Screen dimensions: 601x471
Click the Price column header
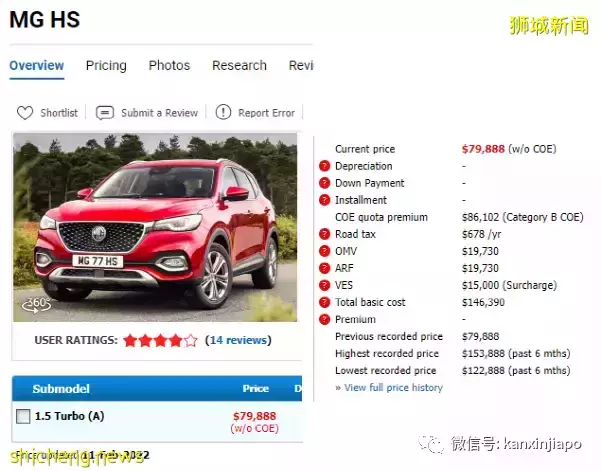pos(255,388)
